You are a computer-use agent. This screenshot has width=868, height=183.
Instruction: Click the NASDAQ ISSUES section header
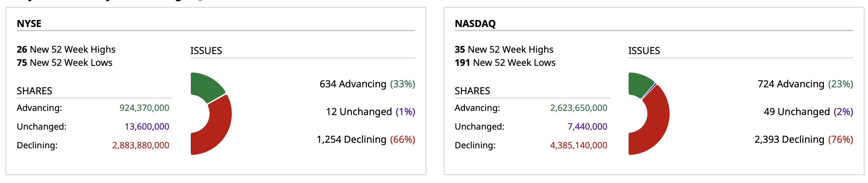coord(644,51)
